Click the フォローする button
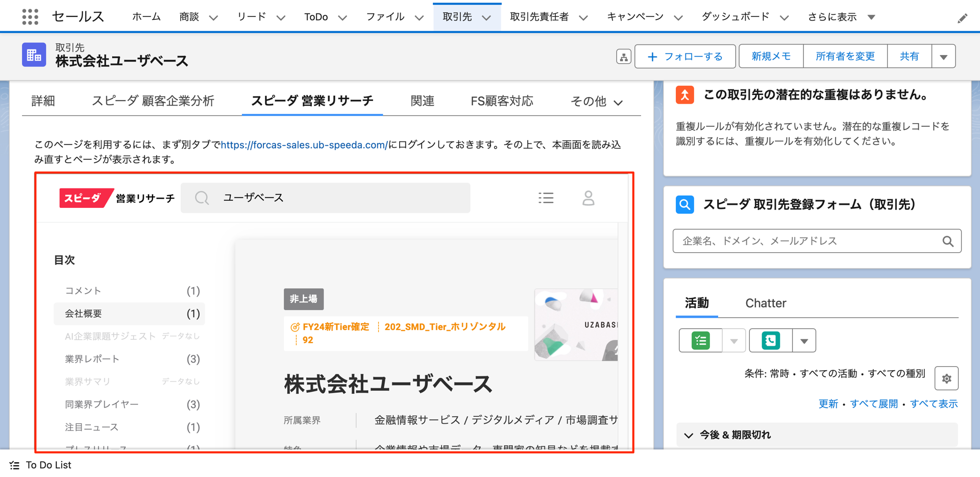Image resolution: width=980 pixels, height=477 pixels. (x=685, y=56)
